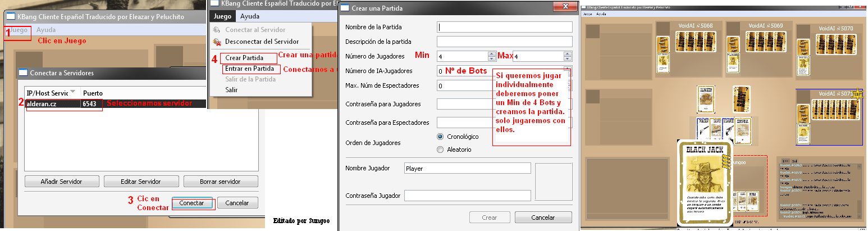868x231 pixels.
Task: Cancel the Crear una Partida dialog
Action: [543, 218]
